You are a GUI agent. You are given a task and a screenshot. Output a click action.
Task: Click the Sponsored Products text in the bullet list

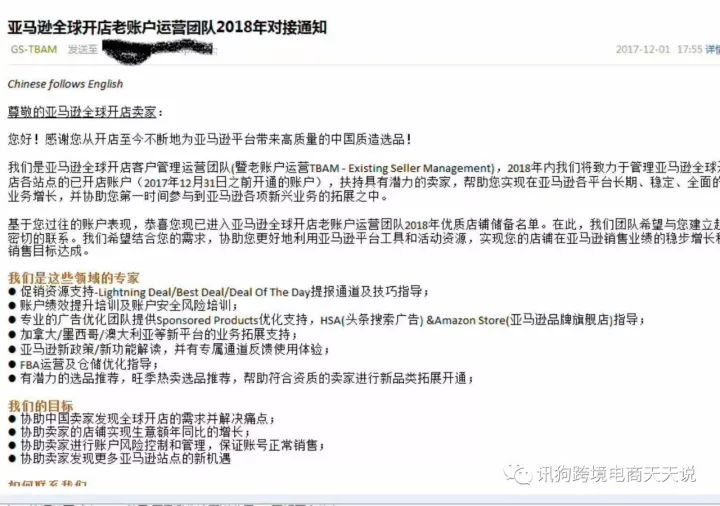coord(208,320)
